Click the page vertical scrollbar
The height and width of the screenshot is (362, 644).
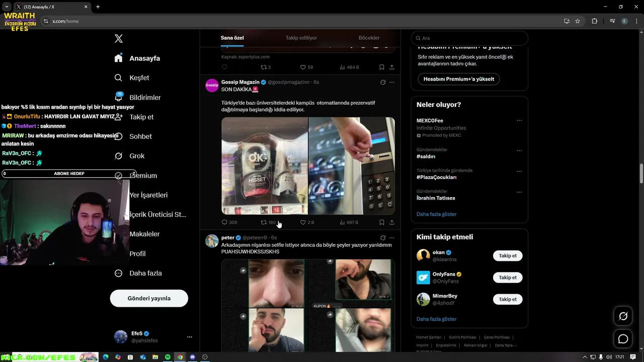pos(641,173)
